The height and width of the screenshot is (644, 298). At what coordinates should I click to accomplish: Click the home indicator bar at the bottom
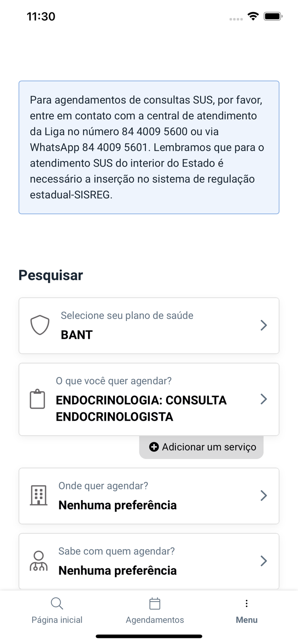pyautogui.click(x=149, y=636)
